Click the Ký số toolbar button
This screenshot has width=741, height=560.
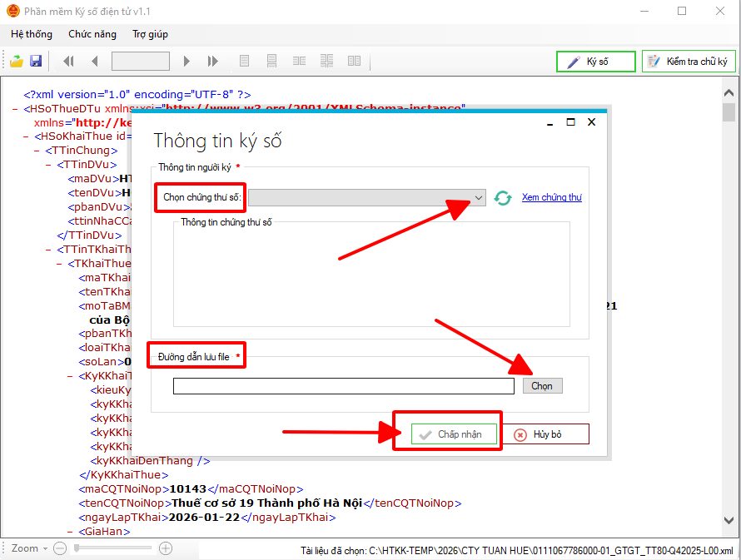595,62
